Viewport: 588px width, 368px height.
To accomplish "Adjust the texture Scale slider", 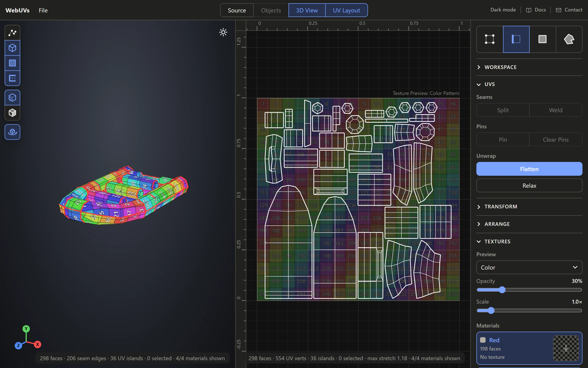I will [529, 310].
